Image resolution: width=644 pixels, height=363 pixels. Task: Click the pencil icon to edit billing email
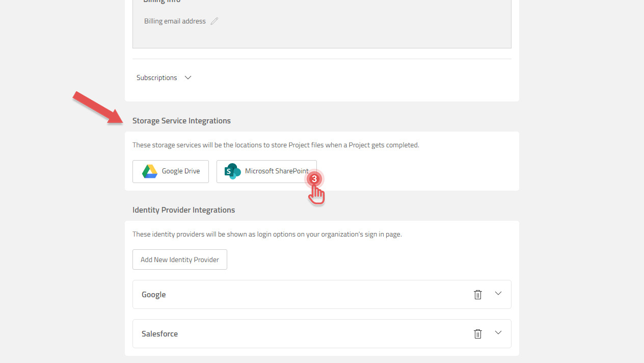(214, 21)
